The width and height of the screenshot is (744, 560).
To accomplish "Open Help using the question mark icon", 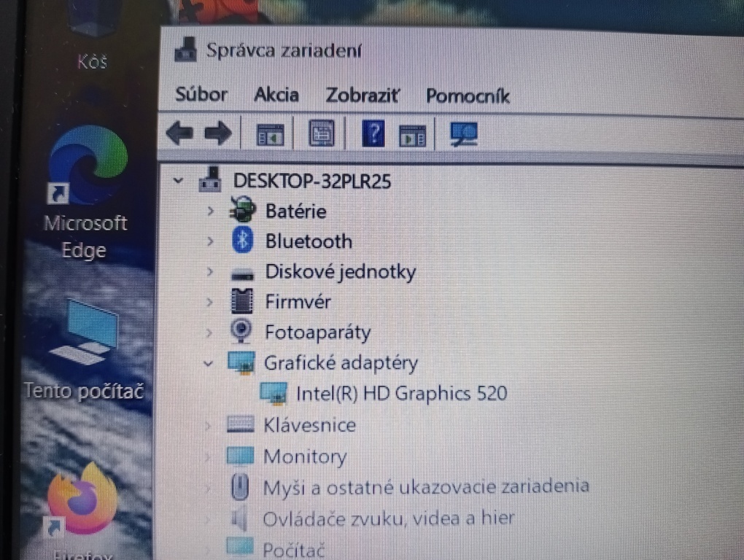I will (372, 133).
